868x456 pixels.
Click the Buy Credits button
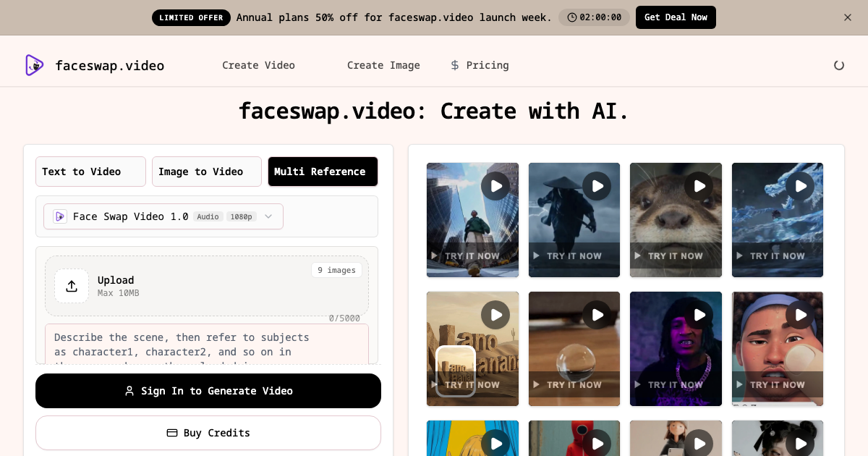208,433
